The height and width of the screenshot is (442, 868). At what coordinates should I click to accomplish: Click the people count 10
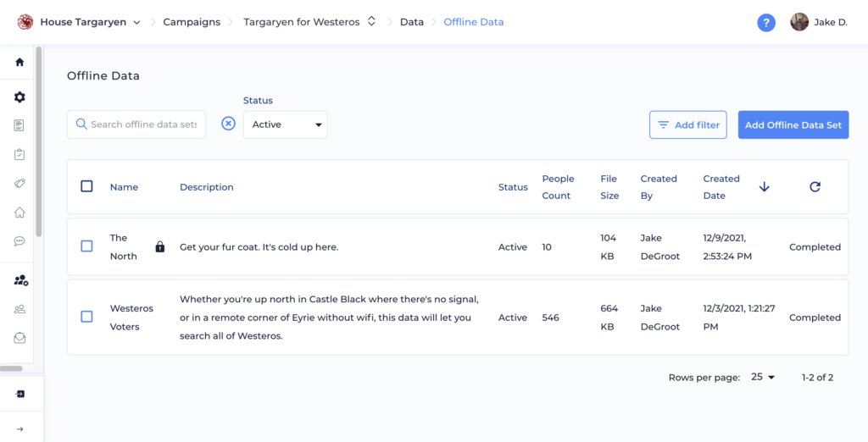547,247
